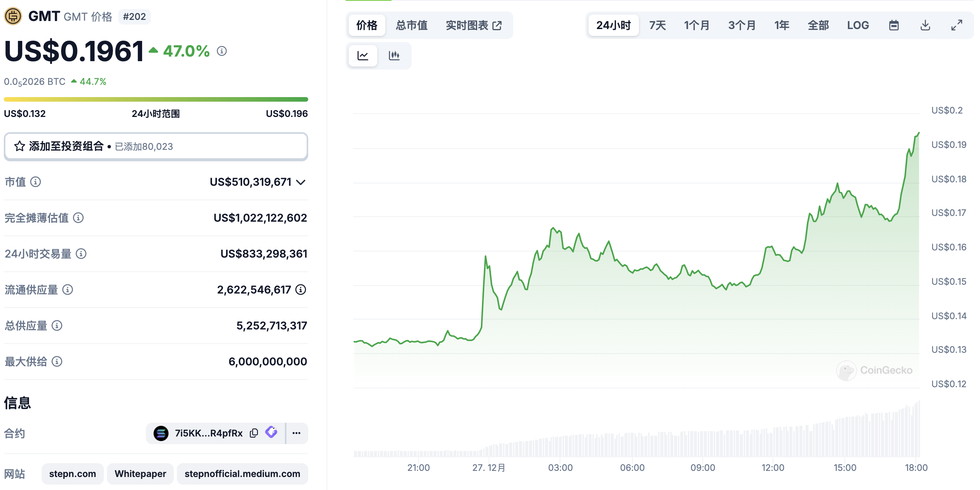
Task: Expand chart to fullscreen
Action: 956,26
